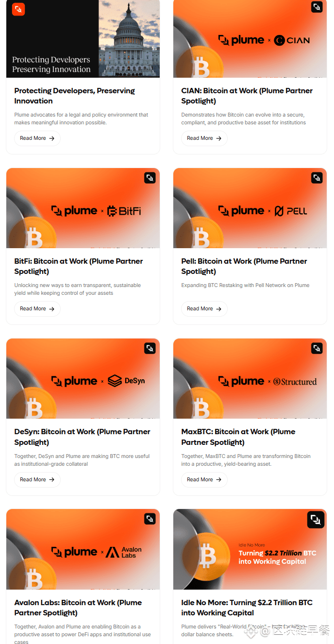Open Read More under MaxBTC article

(x=204, y=480)
